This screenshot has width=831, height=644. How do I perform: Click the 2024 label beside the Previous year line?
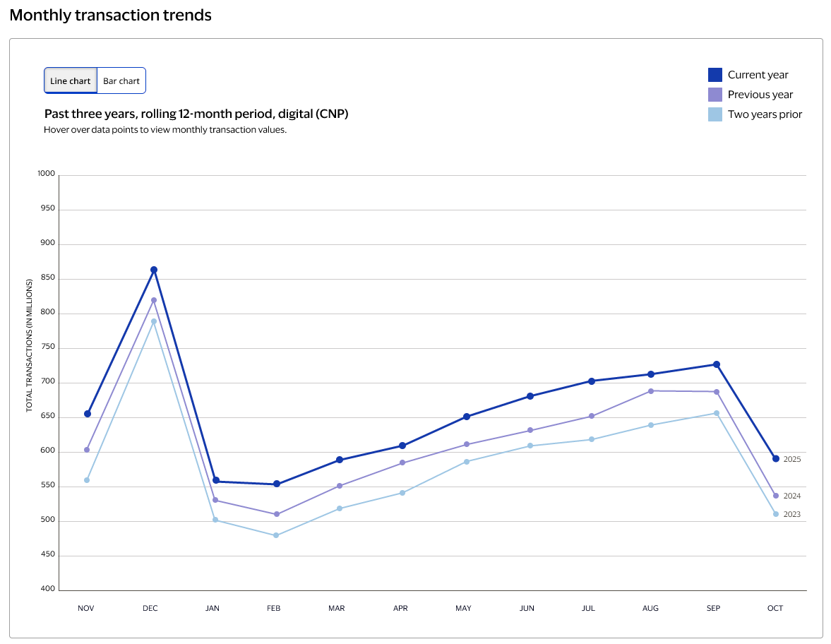[791, 496]
